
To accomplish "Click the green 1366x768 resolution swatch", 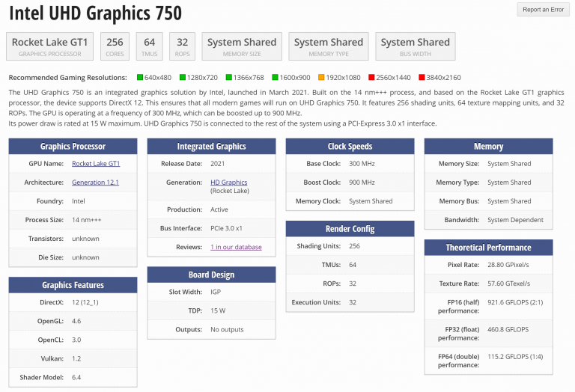I will pyautogui.click(x=229, y=77).
